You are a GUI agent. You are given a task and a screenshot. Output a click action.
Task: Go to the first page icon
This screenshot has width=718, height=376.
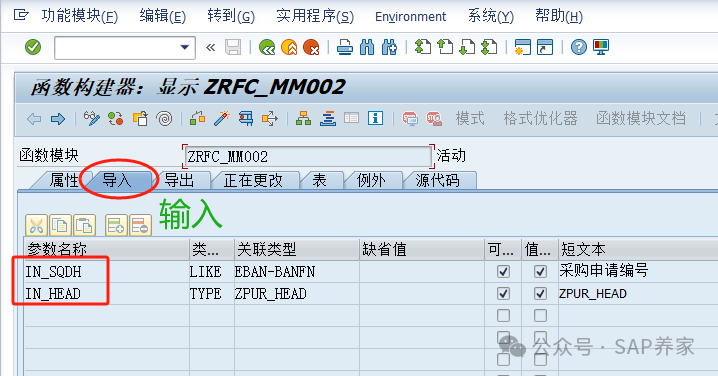pos(422,47)
